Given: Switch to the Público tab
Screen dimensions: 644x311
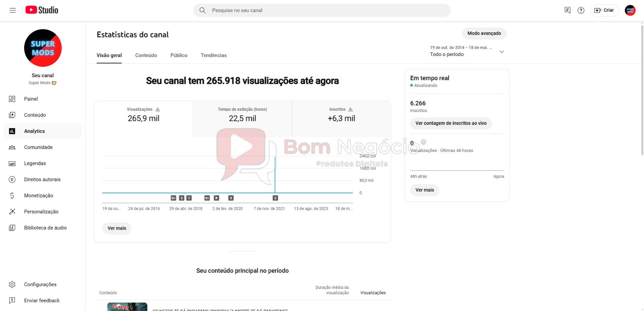Looking at the screenshot, I should (x=179, y=55).
